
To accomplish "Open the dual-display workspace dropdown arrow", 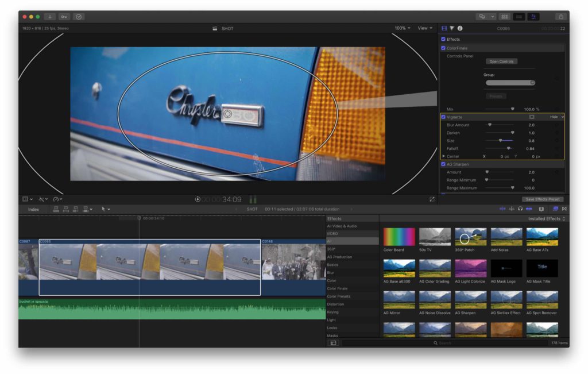I will (492, 17).
